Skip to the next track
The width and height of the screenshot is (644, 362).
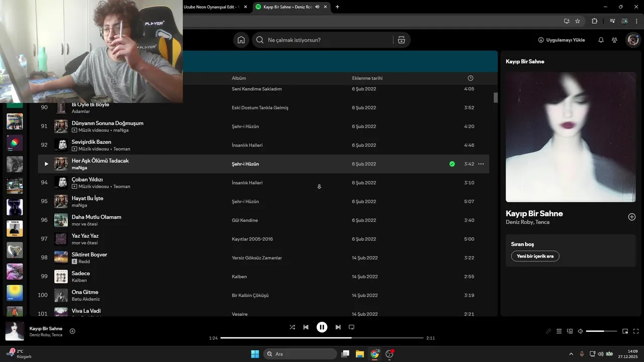tap(338, 327)
